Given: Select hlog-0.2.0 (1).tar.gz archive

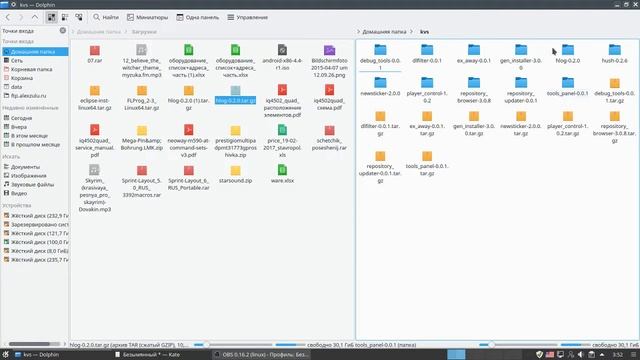Looking at the screenshot, I should 189,98.
